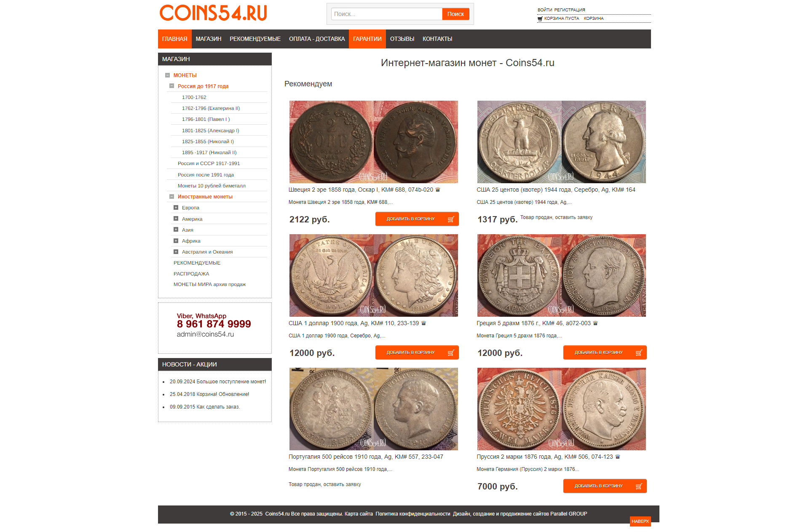Click crown icon next to Sweden 2 öre title
This screenshot has width=809, height=532.
click(438, 190)
